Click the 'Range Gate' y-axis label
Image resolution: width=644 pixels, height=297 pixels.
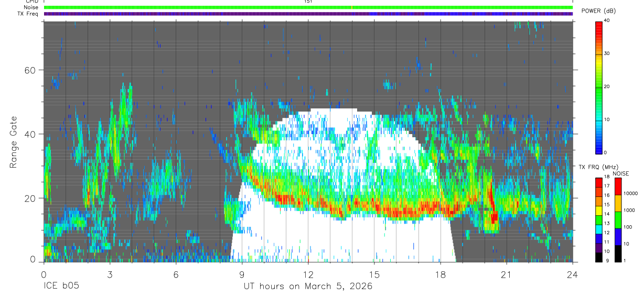tap(13, 142)
